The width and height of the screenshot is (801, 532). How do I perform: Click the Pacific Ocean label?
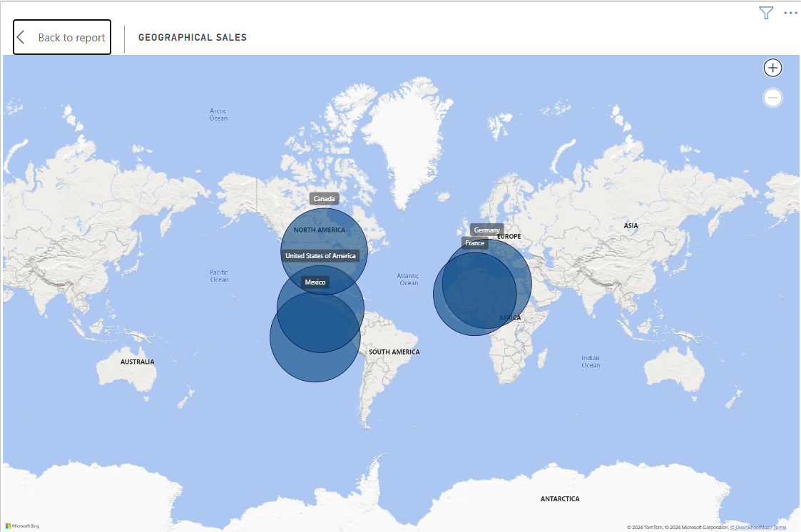pos(219,276)
